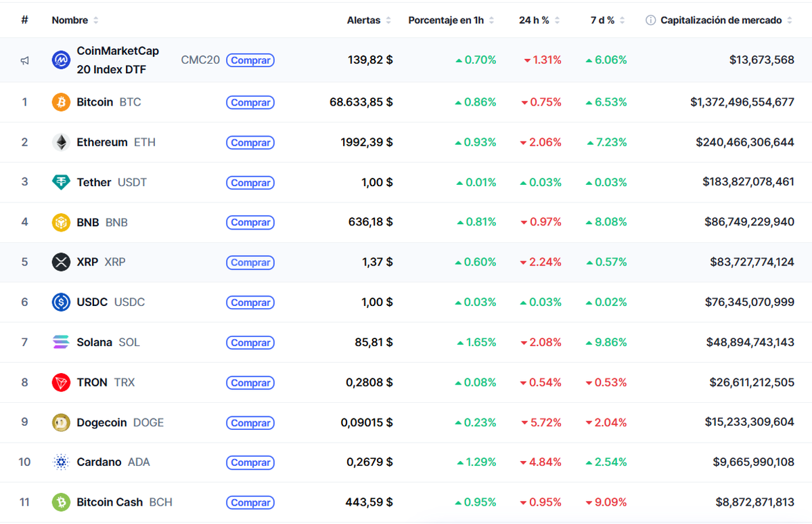Click the Tether green logo icon
The height and width of the screenshot is (524, 812).
coord(61,182)
